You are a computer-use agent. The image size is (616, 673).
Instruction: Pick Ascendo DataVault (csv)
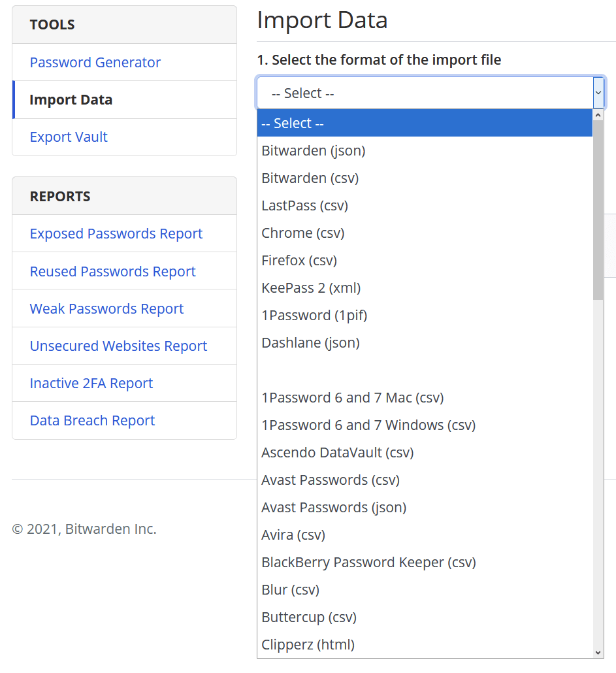425,453
